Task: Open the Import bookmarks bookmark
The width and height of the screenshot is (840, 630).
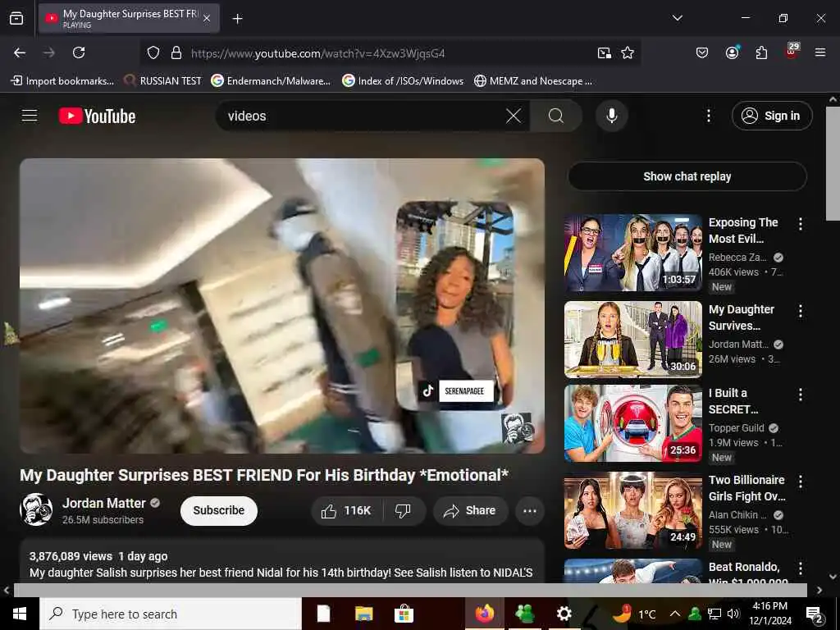Action: pos(62,81)
